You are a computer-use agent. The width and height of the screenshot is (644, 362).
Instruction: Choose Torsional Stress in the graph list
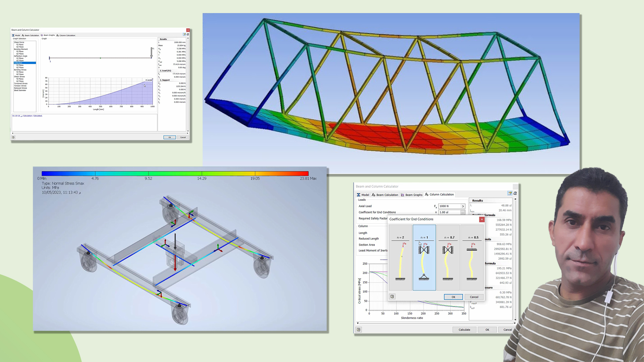tap(21, 83)
